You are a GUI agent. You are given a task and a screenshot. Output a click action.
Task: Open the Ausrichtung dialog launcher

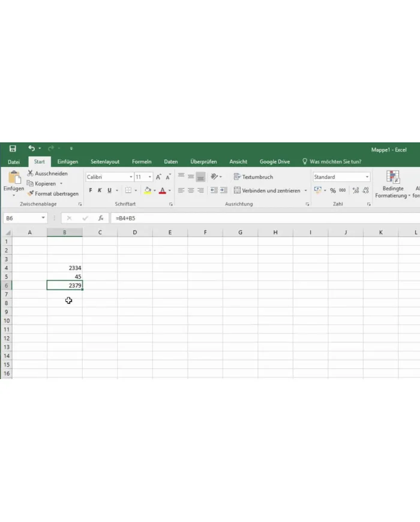click(x=307, y=204)
